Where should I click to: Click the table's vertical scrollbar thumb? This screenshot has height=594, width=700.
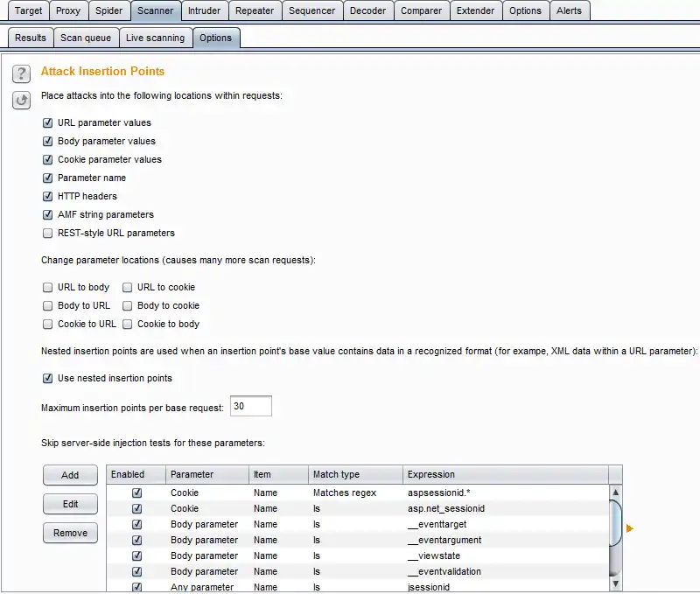tap(615, 523)
